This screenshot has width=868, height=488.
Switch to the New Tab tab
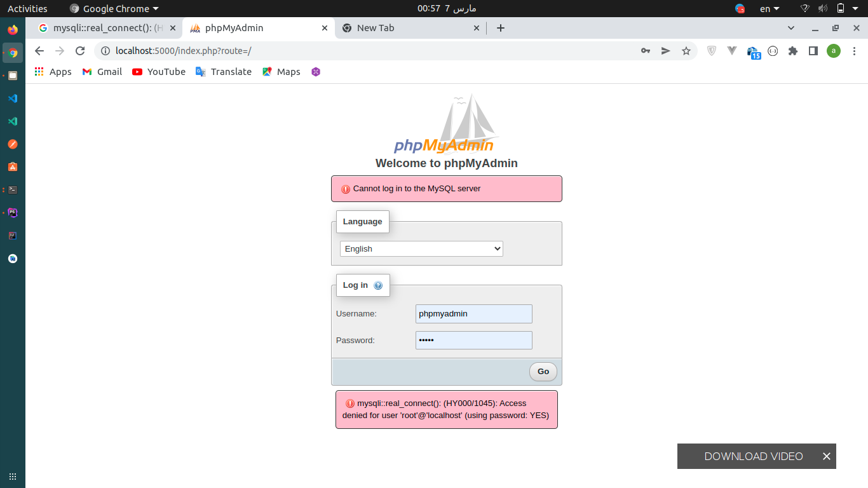(410, 28)
